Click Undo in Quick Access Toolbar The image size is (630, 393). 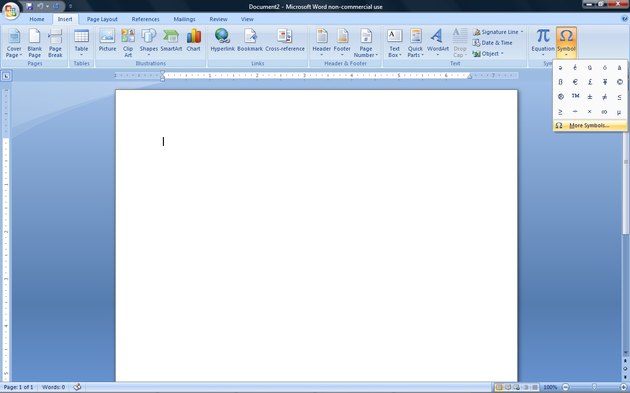click(x=41, y=6)
